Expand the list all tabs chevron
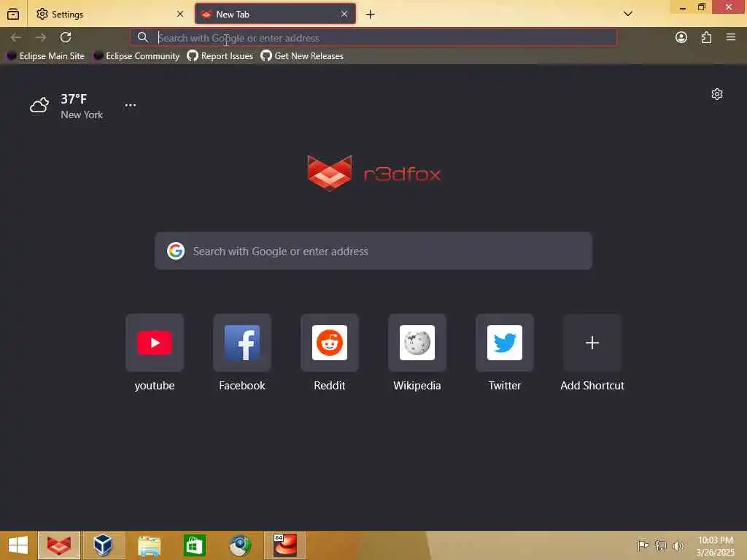This screenshot has height=560, width=747. click(628, 14)
